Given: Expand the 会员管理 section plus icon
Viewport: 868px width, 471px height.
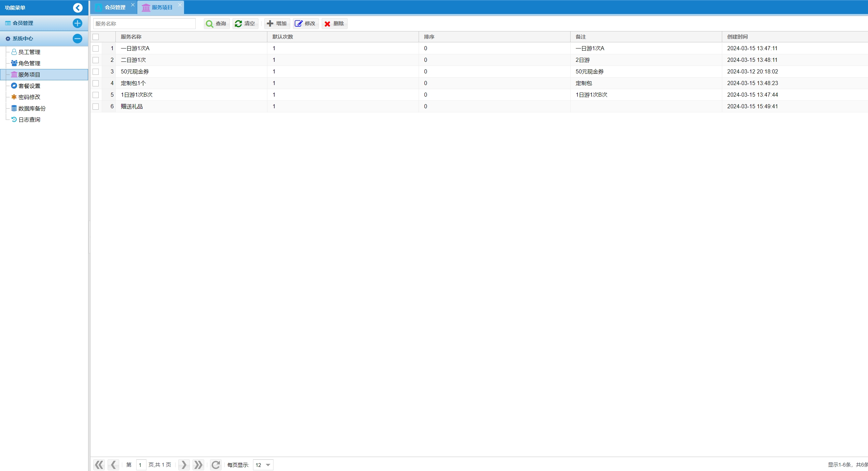Looking at the screenshot, I should [78, 23].
